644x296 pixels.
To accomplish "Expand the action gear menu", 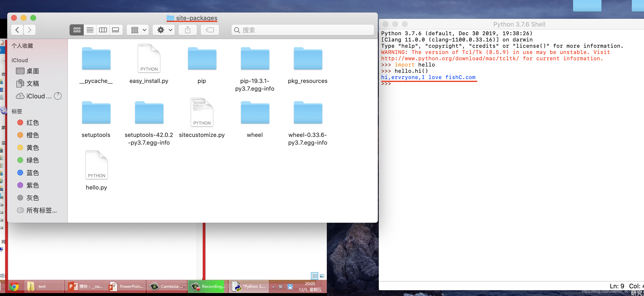I will [164, 30].
